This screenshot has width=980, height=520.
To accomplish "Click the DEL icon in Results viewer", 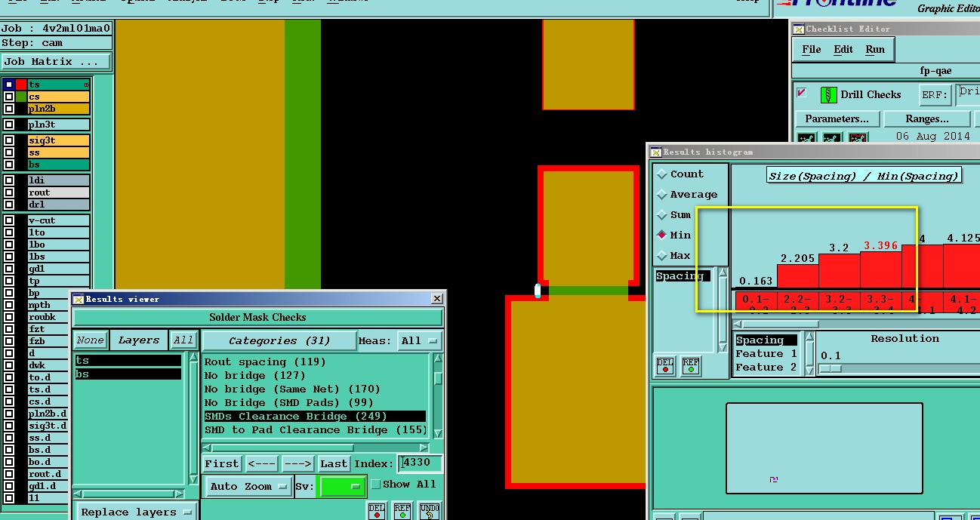I will coord(377,511).
